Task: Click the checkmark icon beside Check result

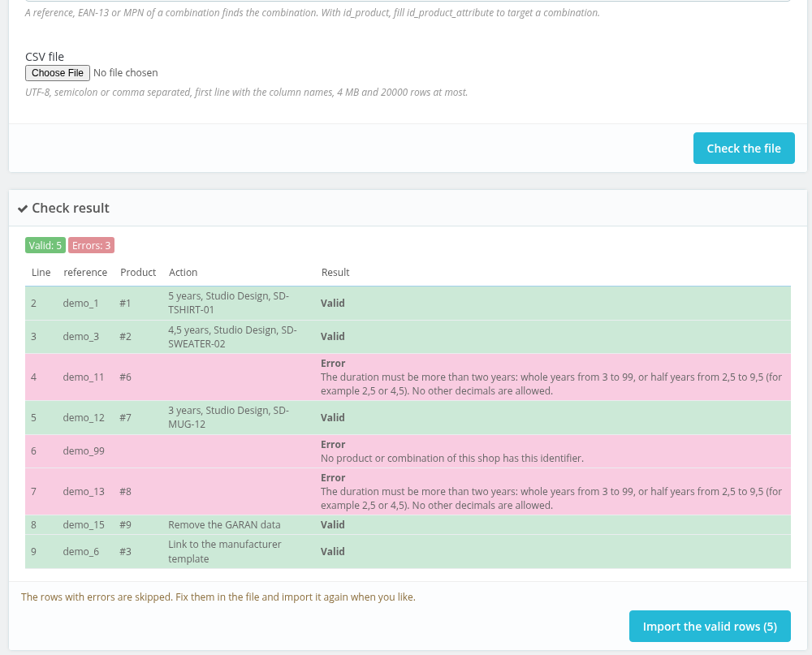Action: tap(23, 208)
